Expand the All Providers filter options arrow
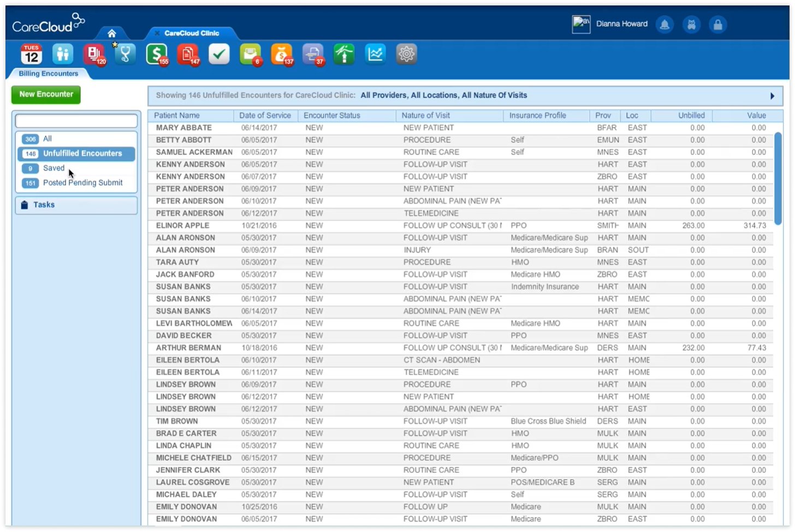The width and height of the screenshot is (795, 532). [773, 95]
